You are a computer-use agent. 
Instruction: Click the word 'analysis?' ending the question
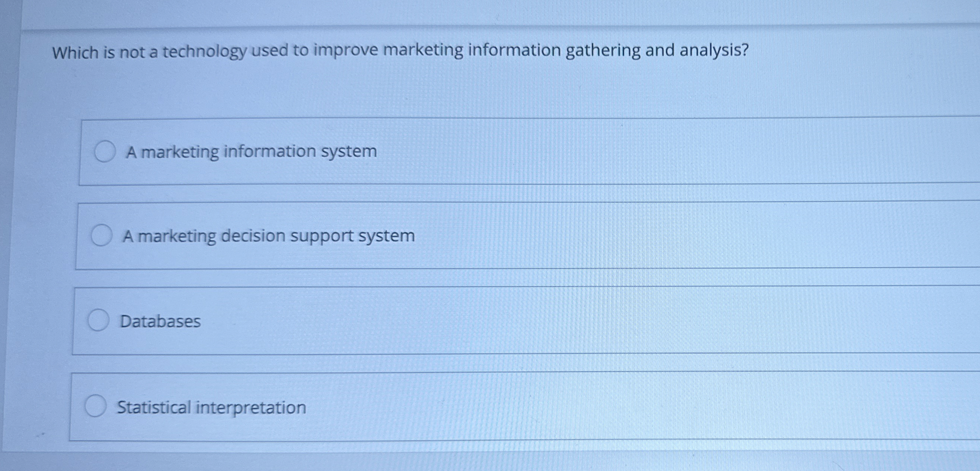point(714,51)
